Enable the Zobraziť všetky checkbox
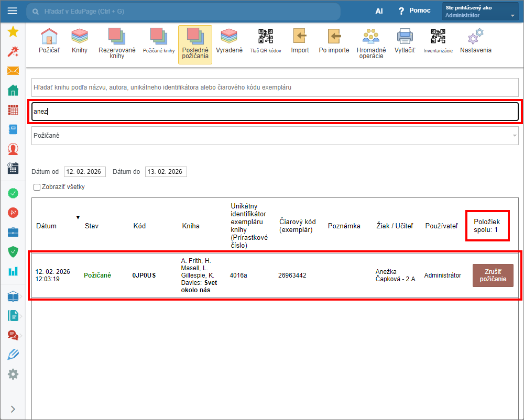Viewport: 524px width, 420px height. (37, 187)
